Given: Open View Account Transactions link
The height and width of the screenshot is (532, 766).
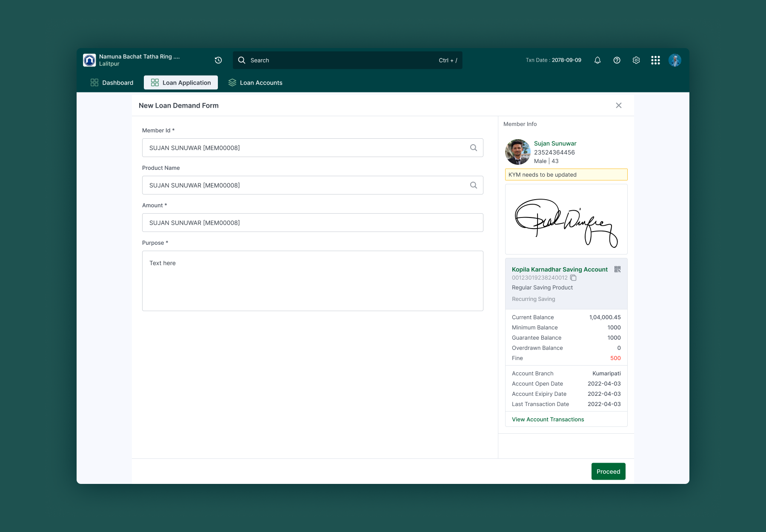Looking at the screenshot, I should 548,419.
